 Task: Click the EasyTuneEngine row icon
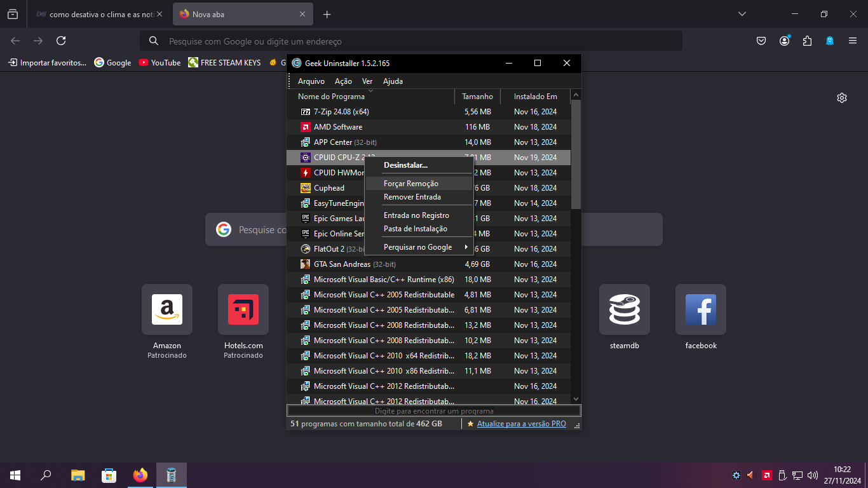pos(306,203)
